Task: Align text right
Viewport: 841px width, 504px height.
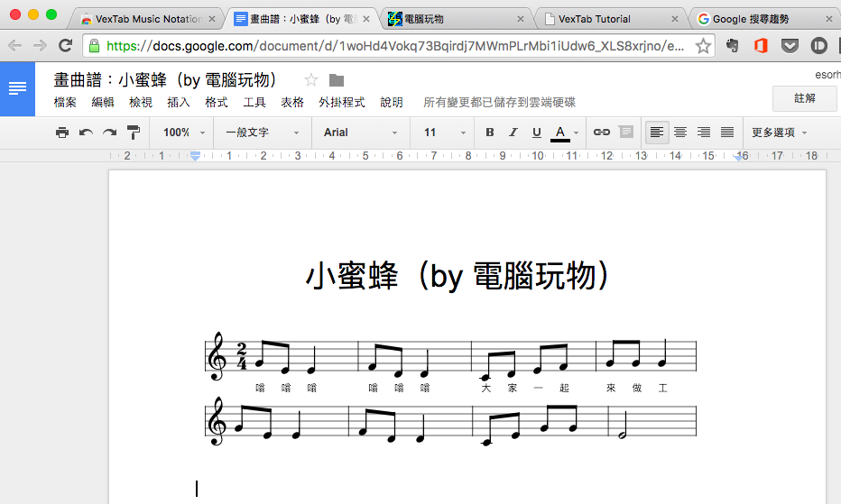Action: (704, 133)
